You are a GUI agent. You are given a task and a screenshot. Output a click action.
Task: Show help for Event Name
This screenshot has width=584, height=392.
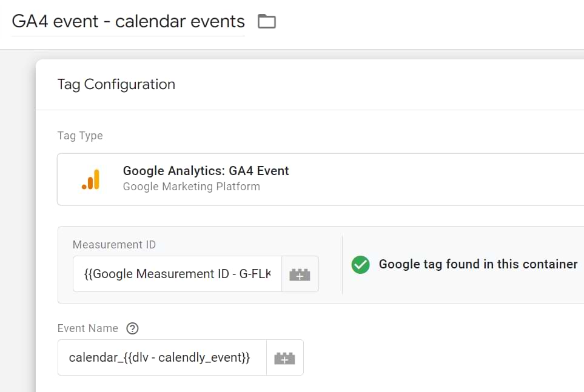pyautogui.click(x=132, y=328)
